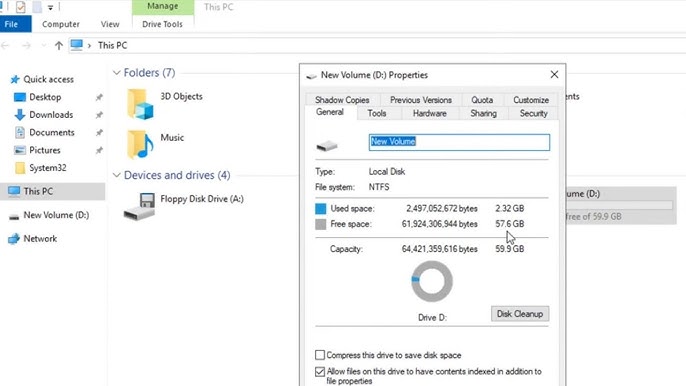Image resolution: width=686 pixels, height=386 pixels.
Task: Open the Sharing tab in Properties
Action: (483, 113)
